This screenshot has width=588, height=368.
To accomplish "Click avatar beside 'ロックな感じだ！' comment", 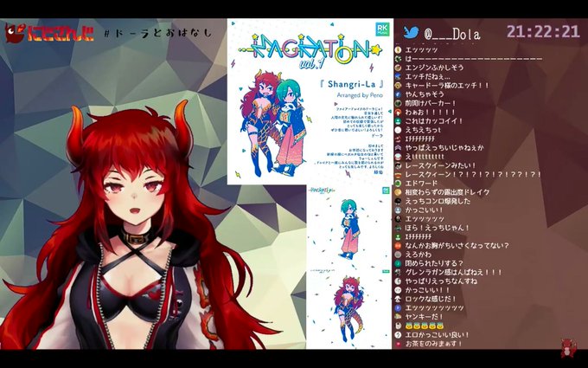I will 398,299.
